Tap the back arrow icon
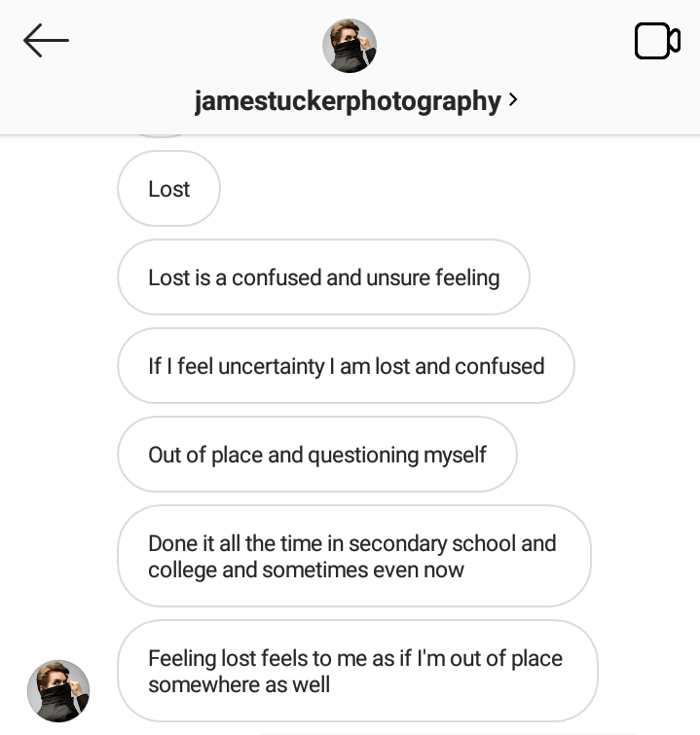Screen dimensions: 700x735 46,41
